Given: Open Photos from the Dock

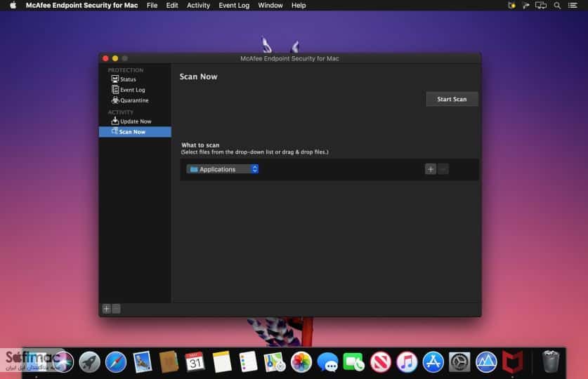Looking at the screenshot, I should coord(301,362).
